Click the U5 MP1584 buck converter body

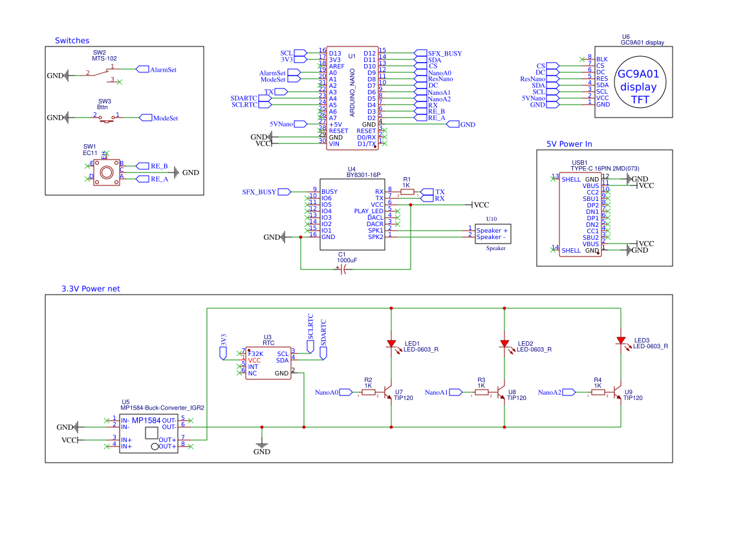[x=149, y=434]
